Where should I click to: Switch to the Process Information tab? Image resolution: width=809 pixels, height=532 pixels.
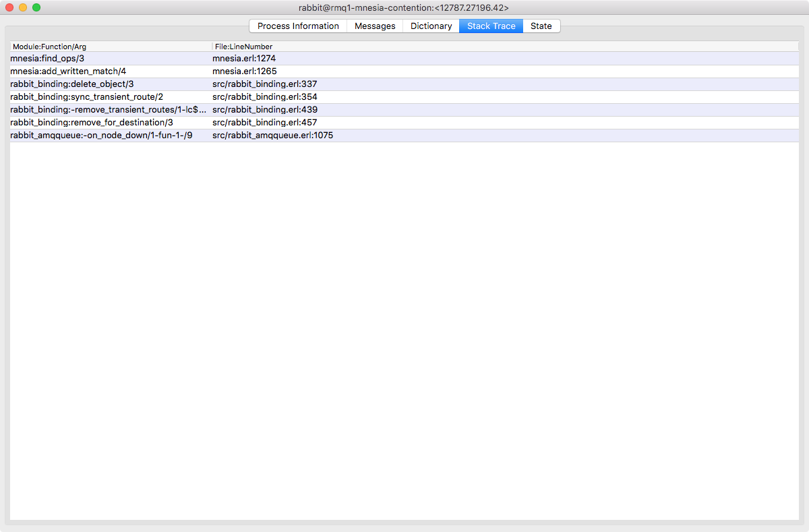click(x=298, y=26)
